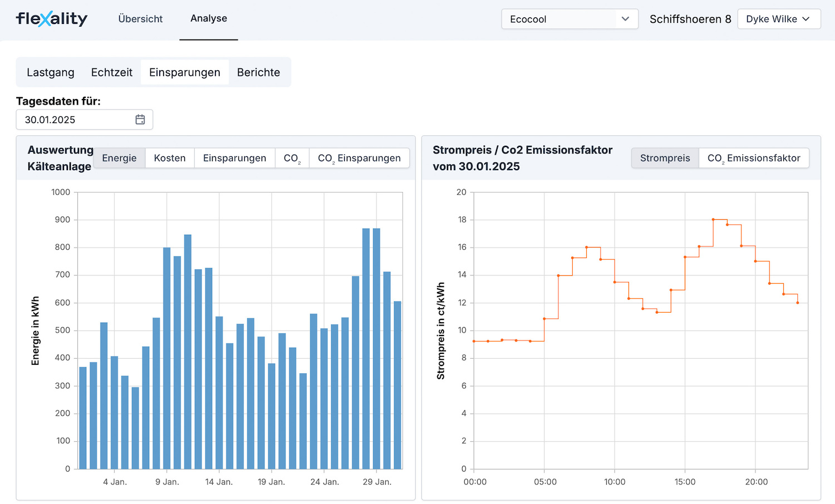
Task: Toggle the Energie chart view
Action: coord(119,158)
